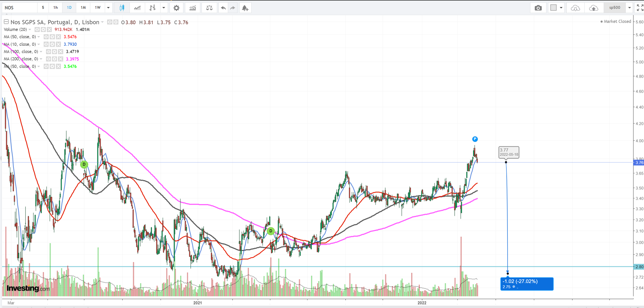Undo the last chart action
Viewport: 644px width, 308px height.
click(223, 8)
